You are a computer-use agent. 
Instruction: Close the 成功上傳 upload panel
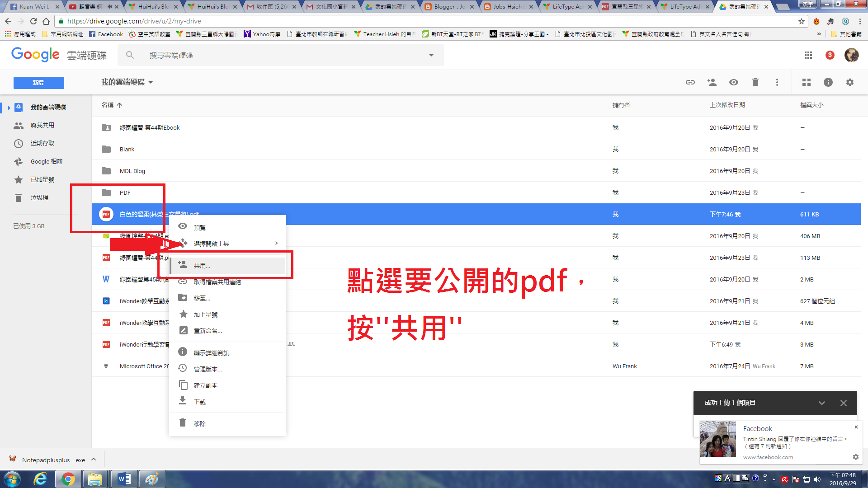click(843, 403)
